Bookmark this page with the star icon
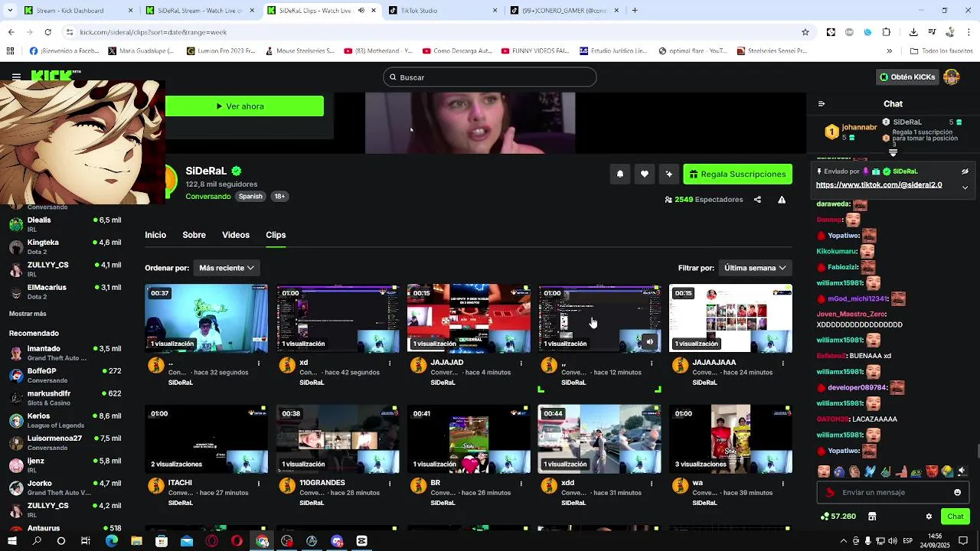Screen dimensions: 980x551 point(805,32)
